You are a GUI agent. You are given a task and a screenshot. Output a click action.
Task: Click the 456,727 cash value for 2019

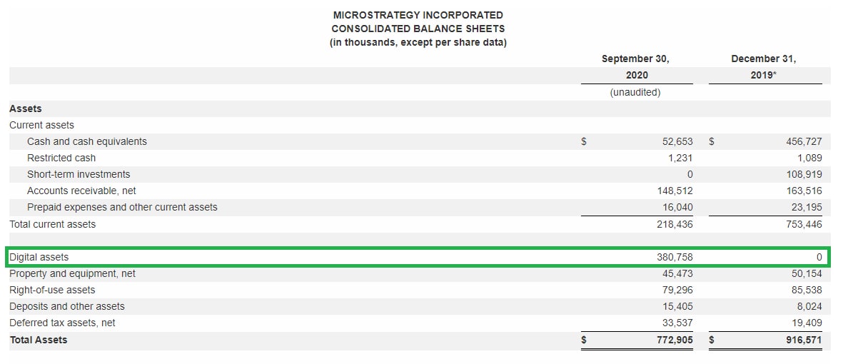[x=804, y=141]
